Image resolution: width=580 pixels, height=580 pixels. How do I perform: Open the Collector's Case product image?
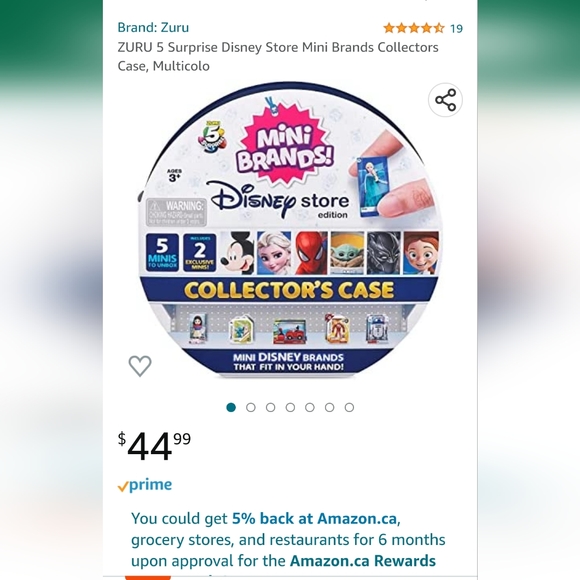coord(290,230)
